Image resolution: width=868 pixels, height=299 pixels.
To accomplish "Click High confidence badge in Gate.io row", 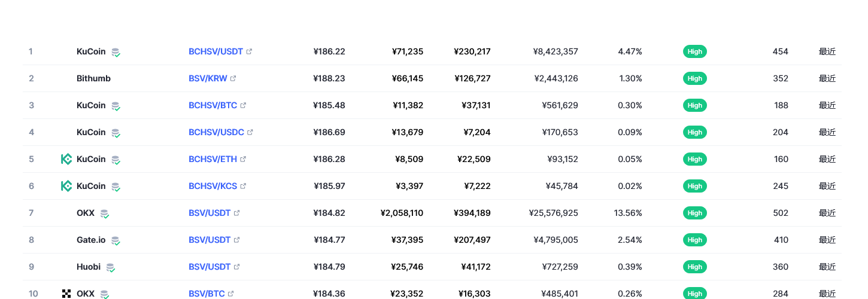I will click(695, 240).
